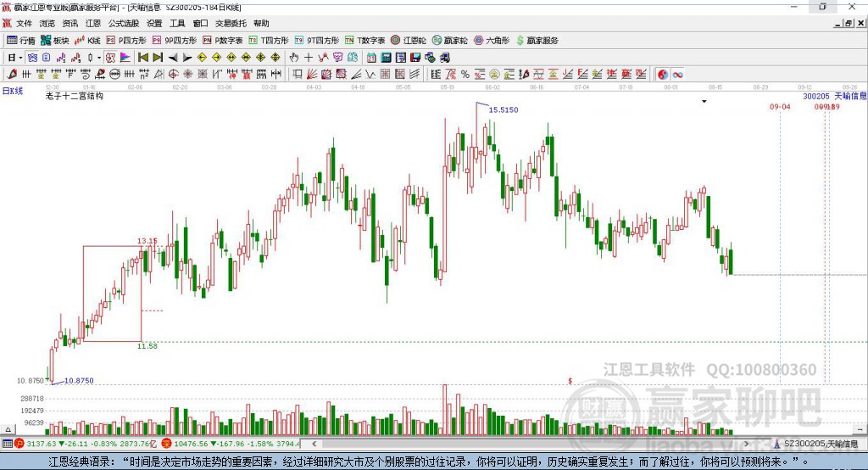Open the calendar icon in toolbar

371,58
